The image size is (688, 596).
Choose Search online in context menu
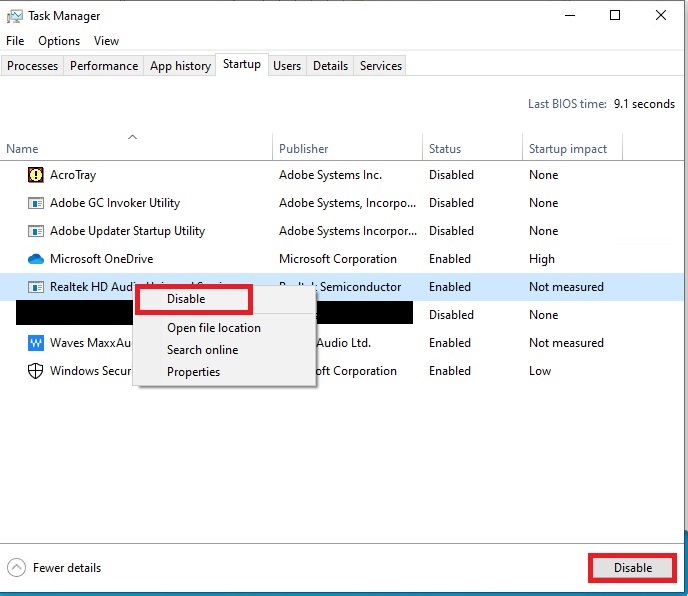(x=202, y=350)
